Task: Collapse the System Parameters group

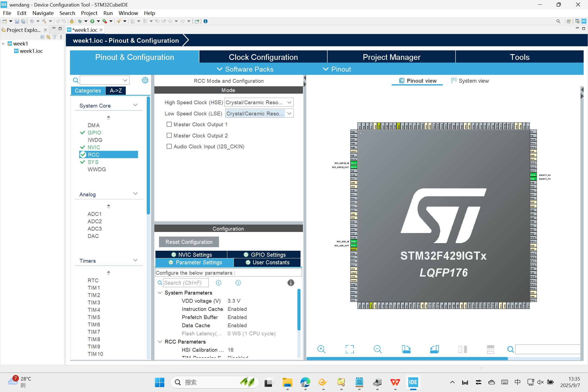Action: coord(160,293)
